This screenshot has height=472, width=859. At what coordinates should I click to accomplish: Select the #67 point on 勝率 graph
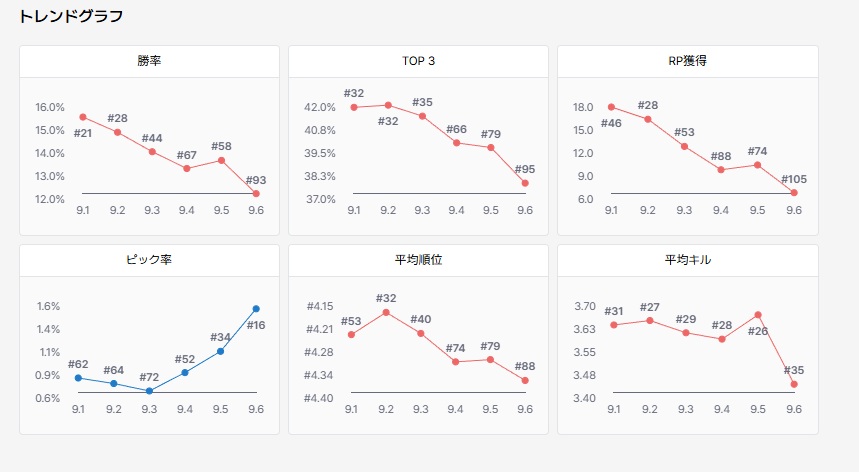click(187, 168)
